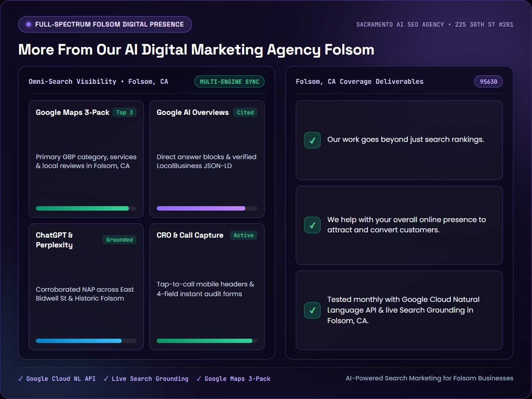Click 'Direct answer blocks & verified' description text
This screenshot has width=532, height=399.
pyautogui.click(x=207, y=161)
